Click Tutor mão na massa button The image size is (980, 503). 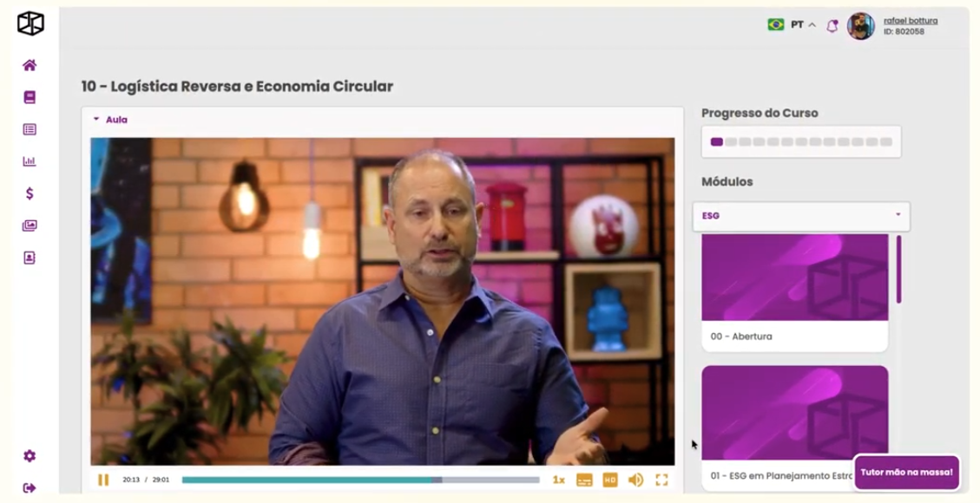tap(906, 473)
